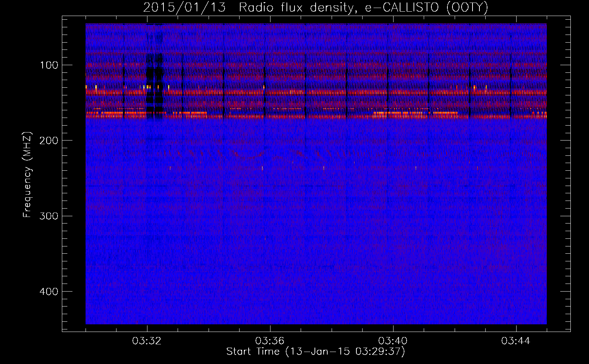589x364 pixels.
Task: Select the 400 frequency tick label
Action: click(x=49, y=292)
